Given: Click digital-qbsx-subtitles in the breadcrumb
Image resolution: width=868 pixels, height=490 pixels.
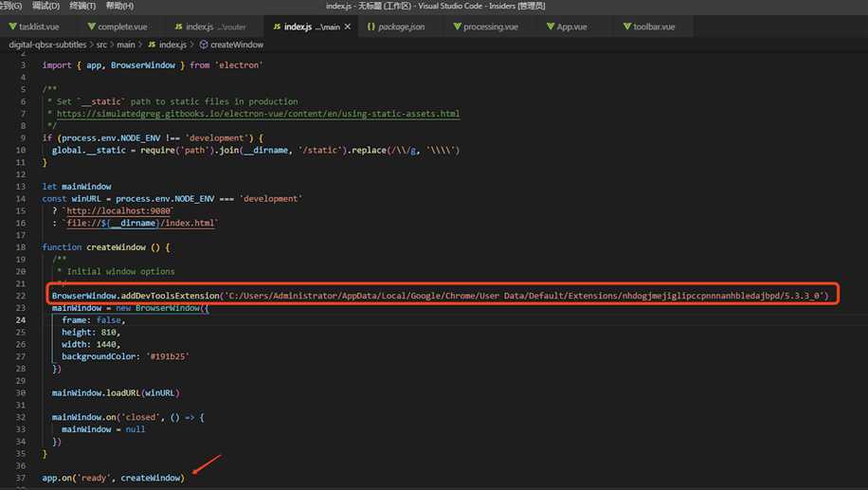Looking at the screenshot, I should (47, 45).
